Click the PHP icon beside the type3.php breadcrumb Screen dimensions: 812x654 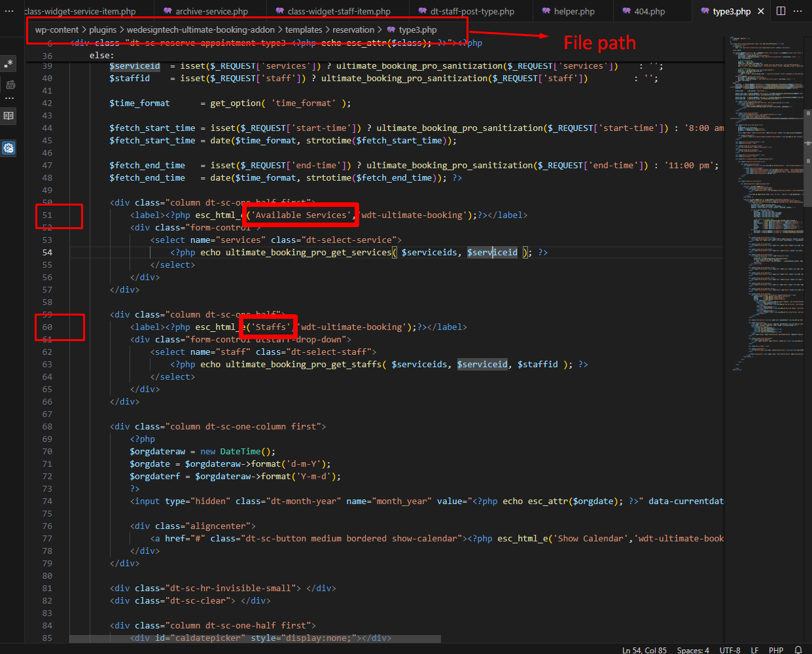pyautogui.click(x=391, y=29)
